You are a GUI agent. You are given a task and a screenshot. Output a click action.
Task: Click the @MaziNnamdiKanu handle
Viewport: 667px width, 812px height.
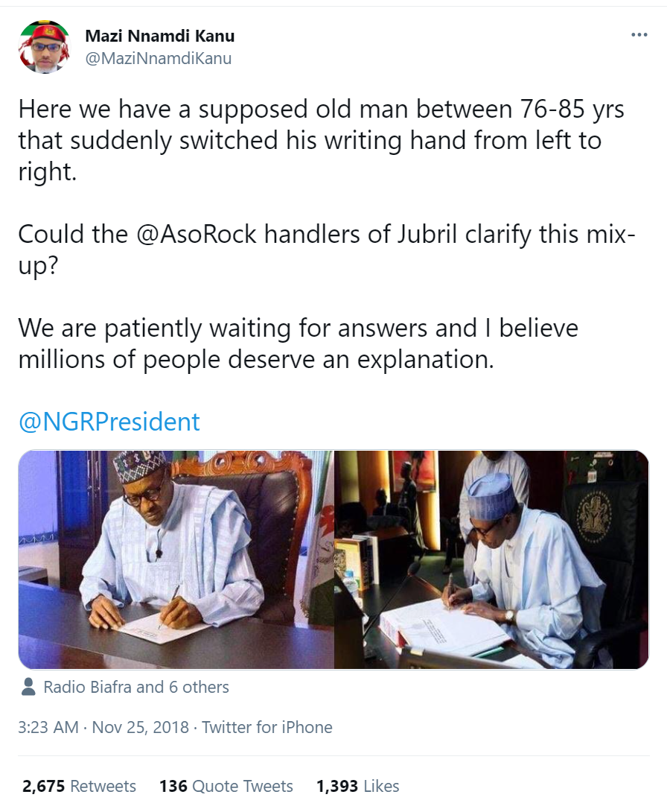point(159,58)
